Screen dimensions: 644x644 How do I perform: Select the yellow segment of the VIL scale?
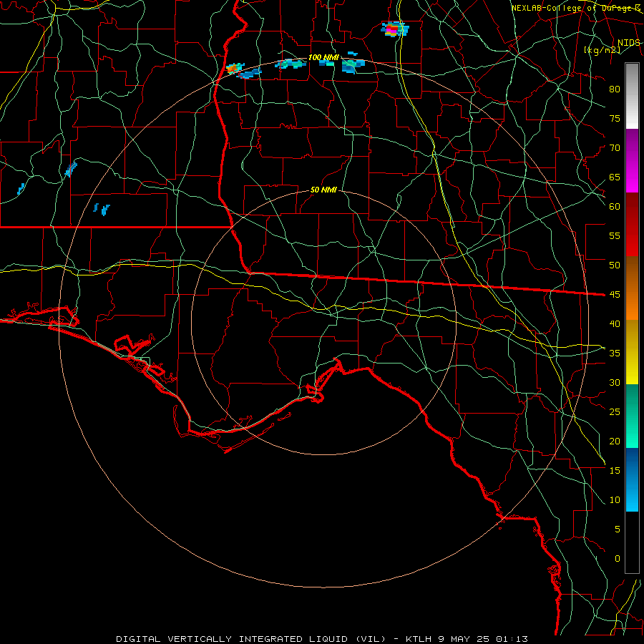tap(632, 352)
